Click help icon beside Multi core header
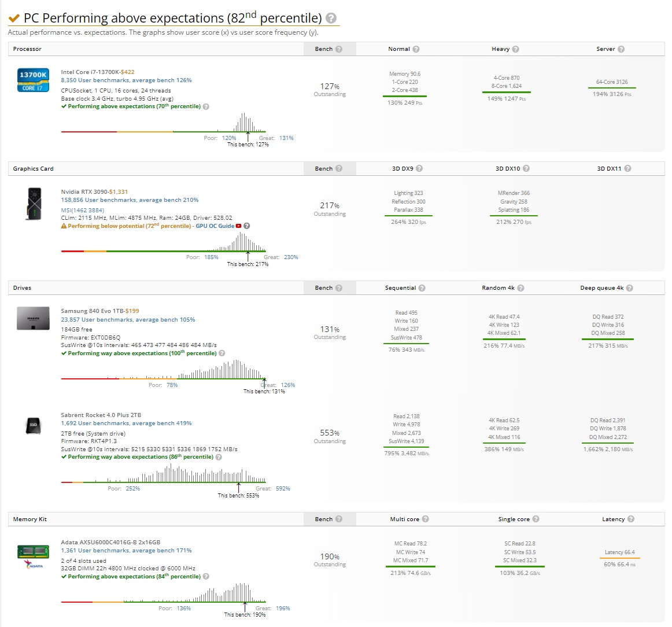This screenshot has width=672, height=627. 426,519
